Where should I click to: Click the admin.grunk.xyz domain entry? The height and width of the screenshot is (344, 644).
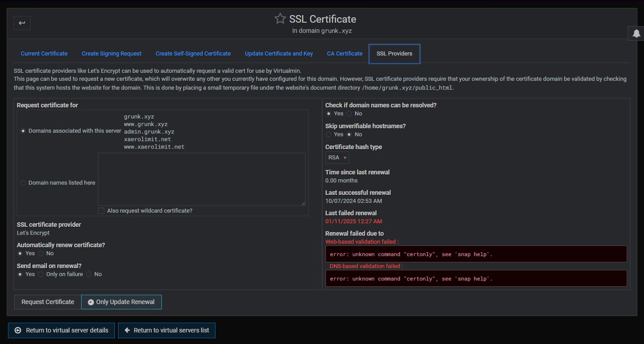[x=149, y=132]
